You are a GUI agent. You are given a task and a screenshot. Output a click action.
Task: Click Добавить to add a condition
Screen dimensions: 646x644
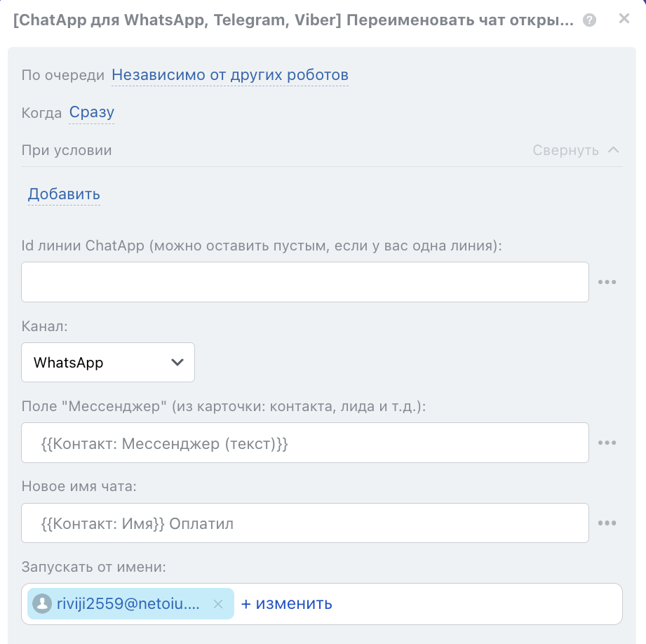(64, 194)
